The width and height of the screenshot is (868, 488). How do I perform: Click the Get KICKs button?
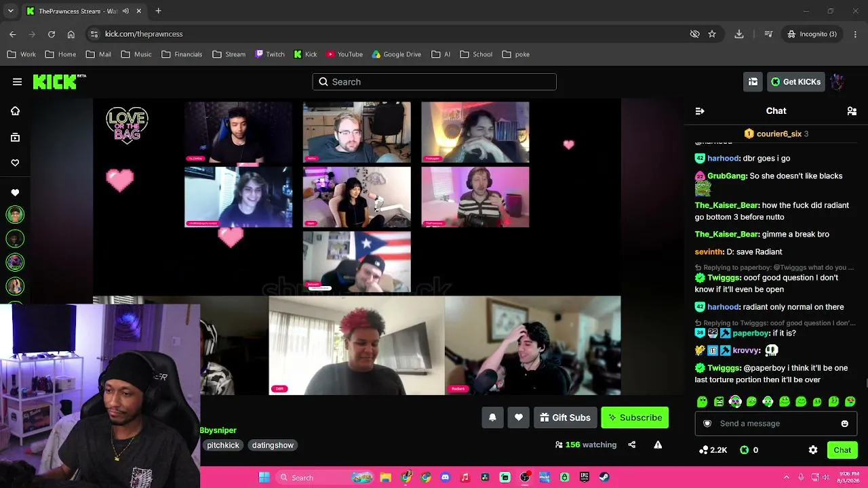pyautogui.click(x=796, y=82)
